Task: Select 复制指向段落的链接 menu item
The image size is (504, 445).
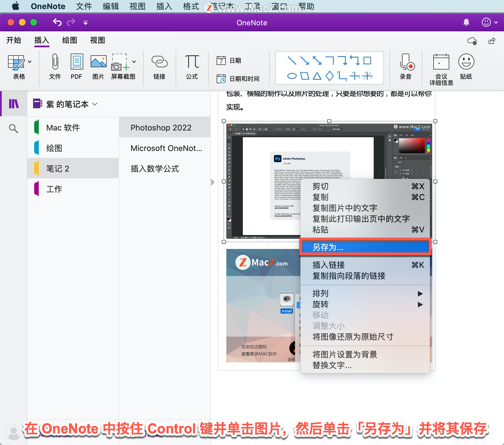Action: pyautogui.click(x=365, y=276)
